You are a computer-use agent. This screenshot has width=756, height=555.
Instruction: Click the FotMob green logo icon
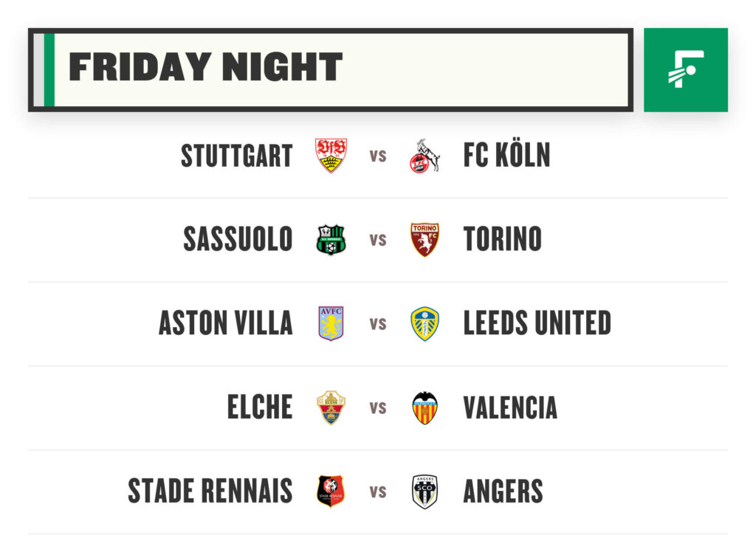(x=686, y=70)
